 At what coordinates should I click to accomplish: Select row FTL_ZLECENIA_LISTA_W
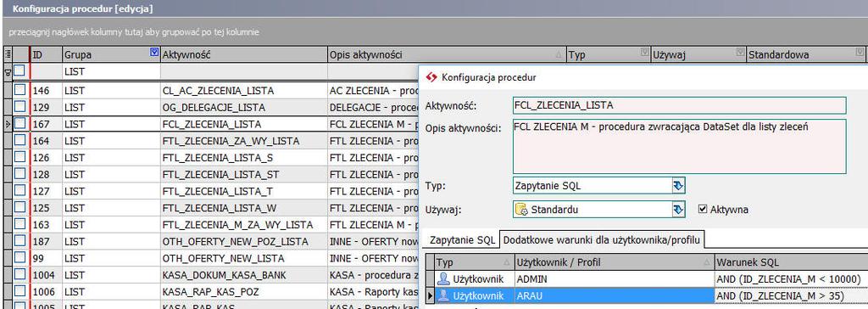[x=220, y=208]
